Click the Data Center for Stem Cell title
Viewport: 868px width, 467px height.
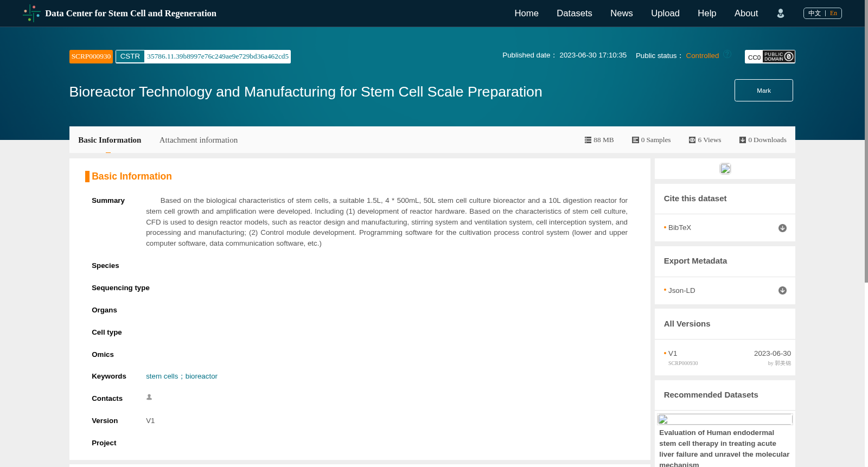131,14
